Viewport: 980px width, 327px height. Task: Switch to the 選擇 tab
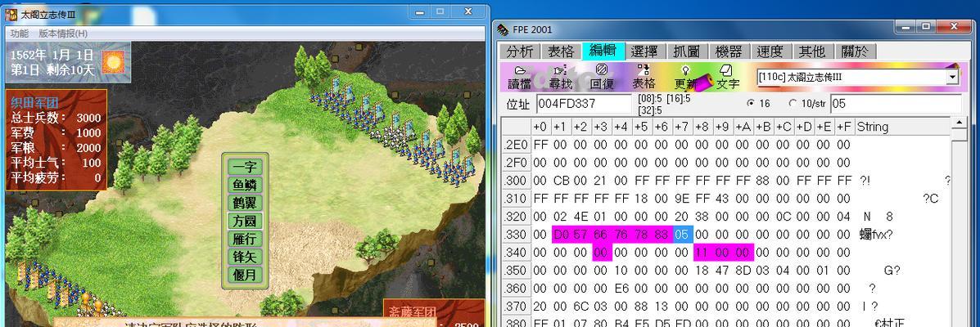coord(644,52)
